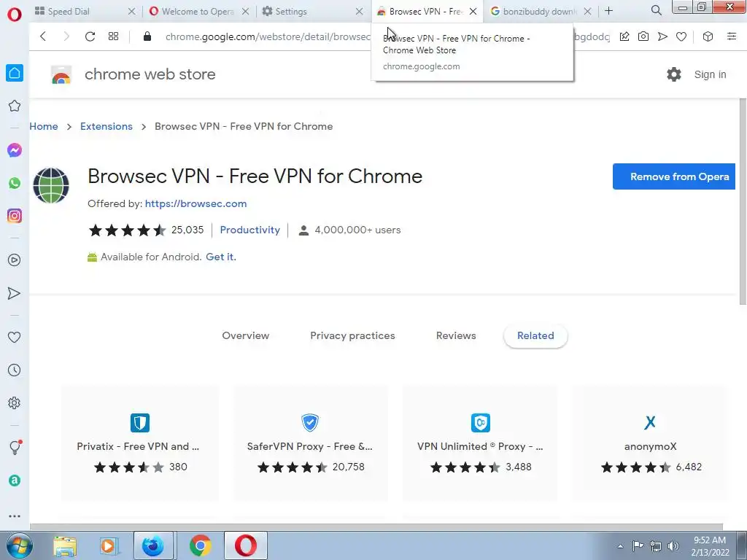Go to Home breadcrumb link

coord(44,126)
